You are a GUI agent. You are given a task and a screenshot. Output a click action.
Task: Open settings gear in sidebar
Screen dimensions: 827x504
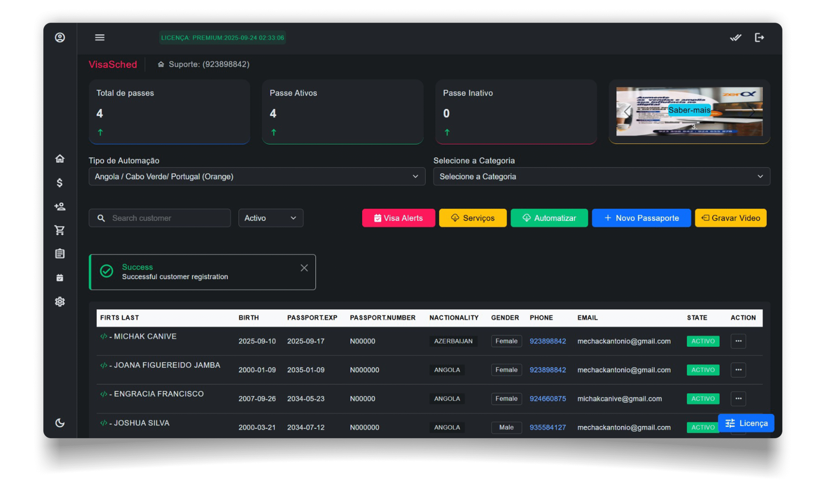pos(60,302)
